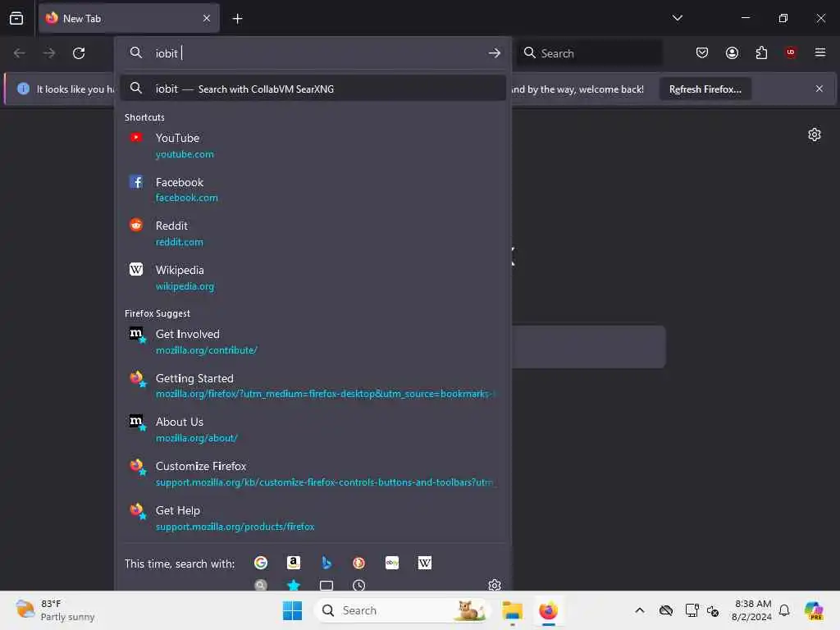Search open tabs using the tab icon

point(326,585)
